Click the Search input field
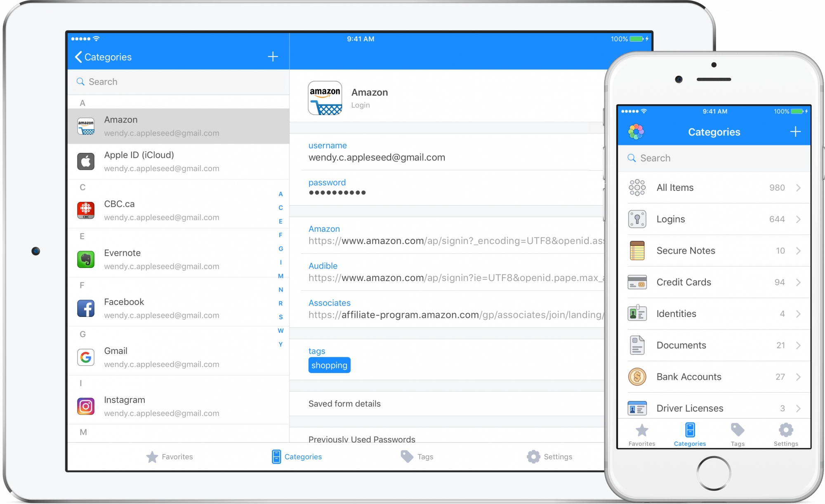The height and width of the screenshot is (504, 825). 179,82
